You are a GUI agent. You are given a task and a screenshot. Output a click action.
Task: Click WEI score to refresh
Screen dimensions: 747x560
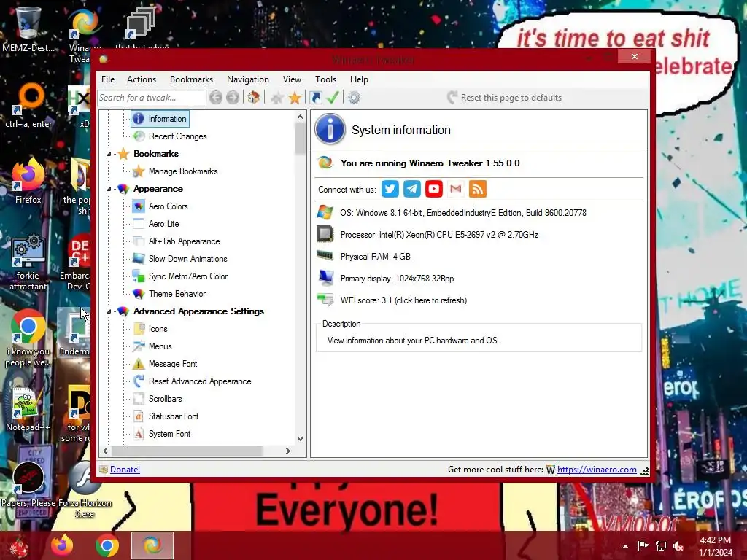[403, 300]
